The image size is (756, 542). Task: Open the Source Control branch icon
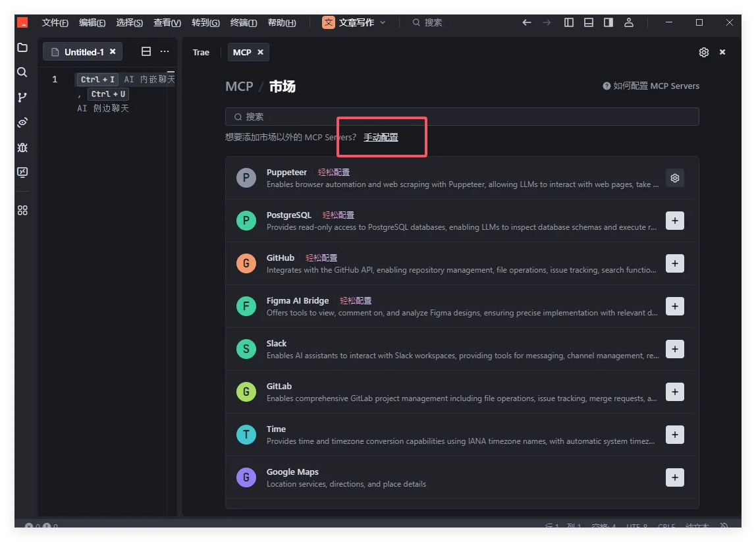pos(22,97)
